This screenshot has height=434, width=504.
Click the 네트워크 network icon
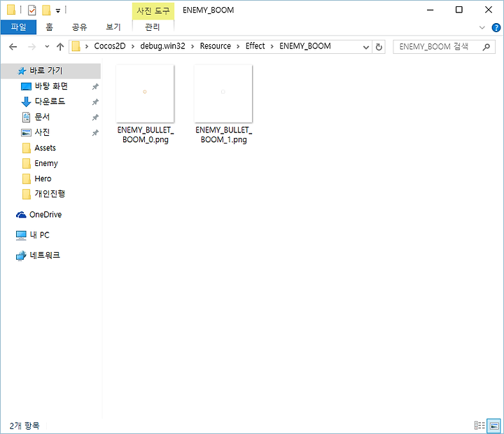[21, 256]
